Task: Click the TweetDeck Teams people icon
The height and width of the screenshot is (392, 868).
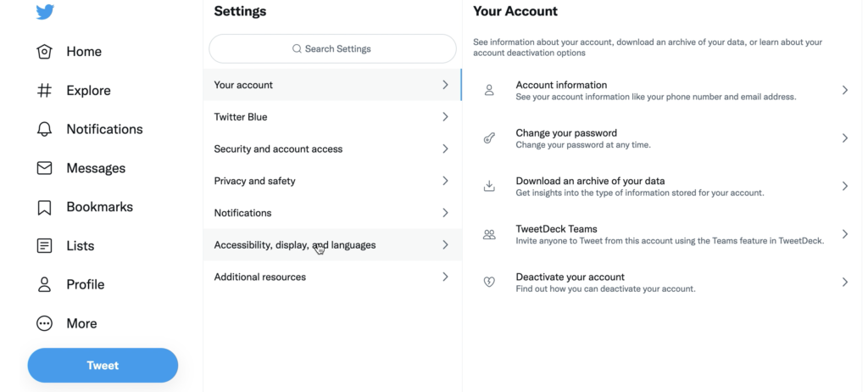Action: (x=489, y=234)
